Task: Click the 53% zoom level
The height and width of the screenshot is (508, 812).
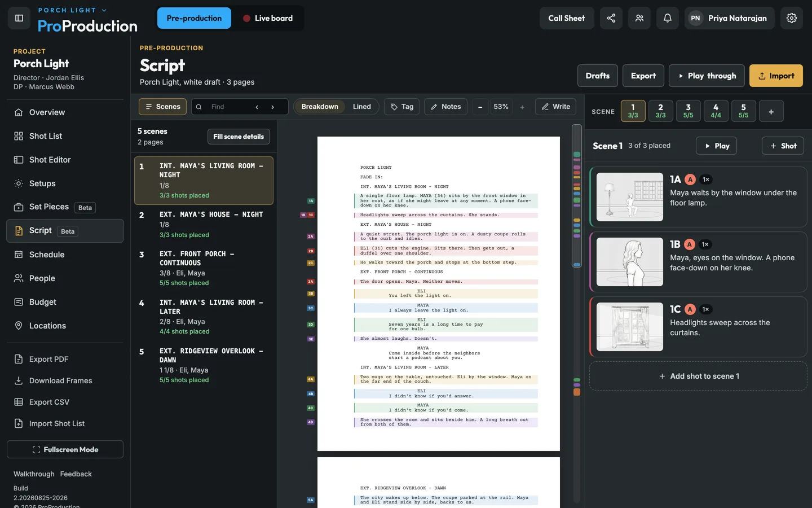Action: click(501, 107)
